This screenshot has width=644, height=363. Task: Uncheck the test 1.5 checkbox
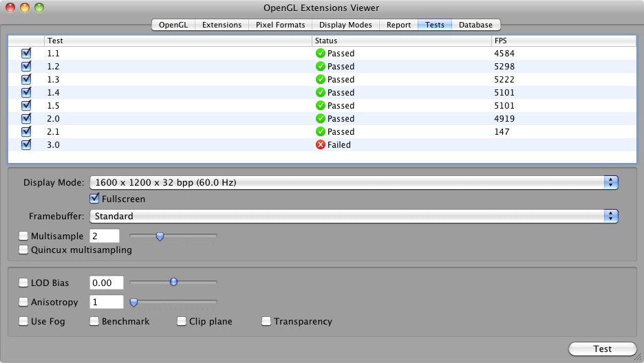[x=26, y=105]
